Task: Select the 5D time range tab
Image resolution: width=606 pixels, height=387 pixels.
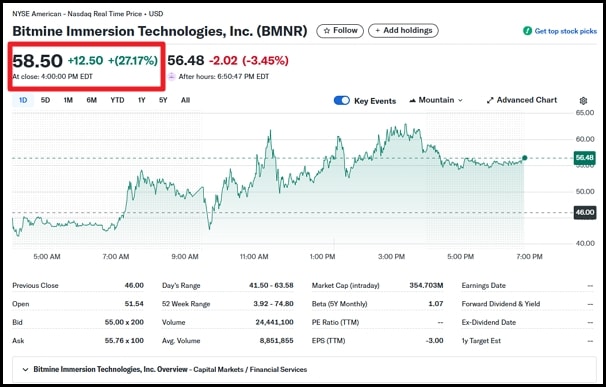Action: coord(45,100)
